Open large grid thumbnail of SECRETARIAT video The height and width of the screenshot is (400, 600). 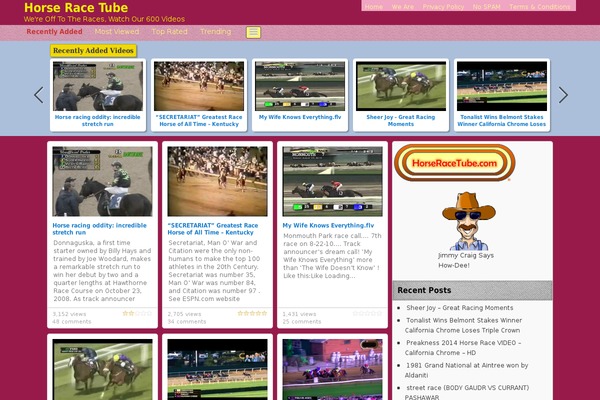coord(217,181)
